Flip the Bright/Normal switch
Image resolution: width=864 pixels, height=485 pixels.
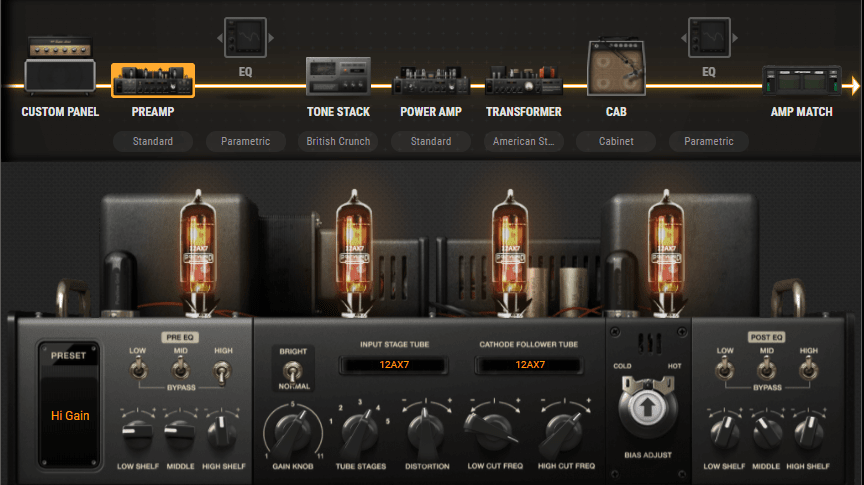click(x=293, y=371)
